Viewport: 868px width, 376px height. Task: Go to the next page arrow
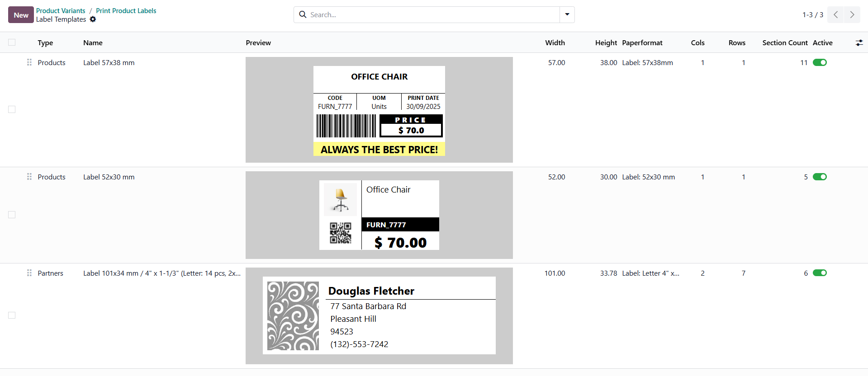click(x=852, y=15)
